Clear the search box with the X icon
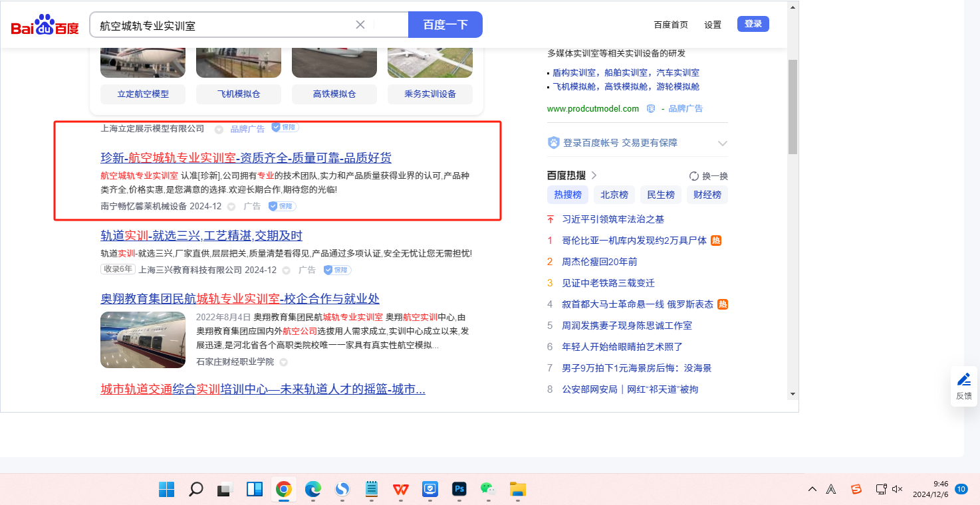 pos(360,25)
